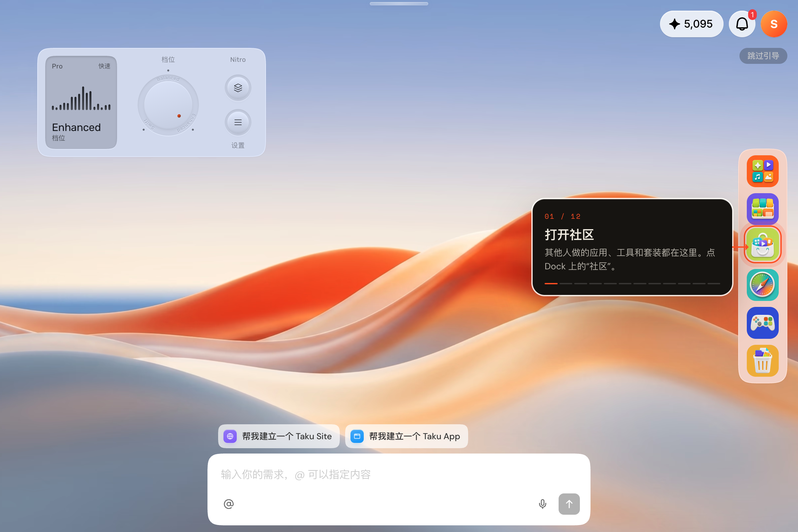This screenshot has height=532, width=798.
Task: Skip the guide with 跳过引导
Action: coord(763,56)
